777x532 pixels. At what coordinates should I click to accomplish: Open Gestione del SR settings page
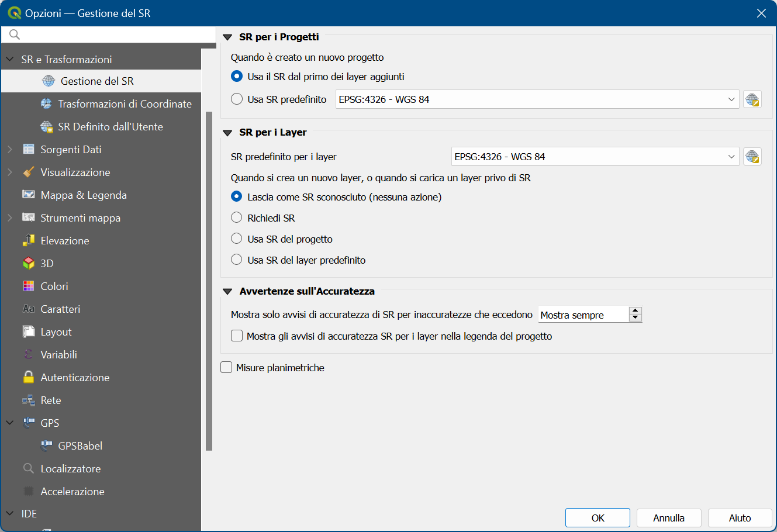tap(101, 81)
